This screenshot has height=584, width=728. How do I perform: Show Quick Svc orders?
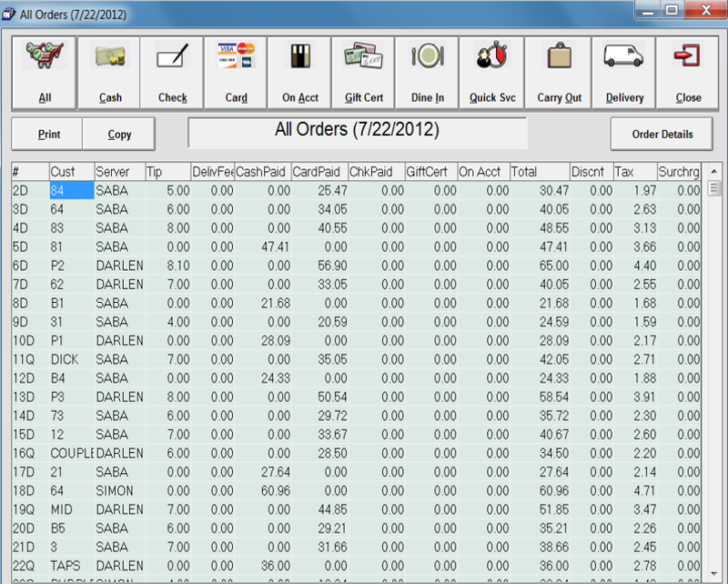(492, 73)
